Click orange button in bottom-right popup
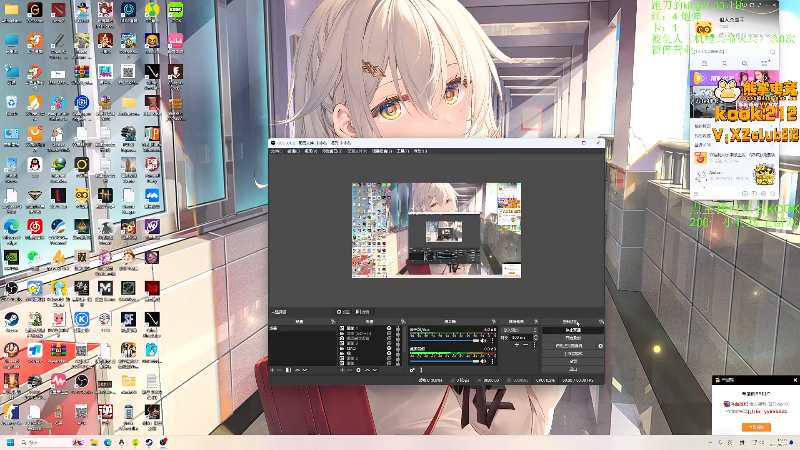 (x=756, y=427)
